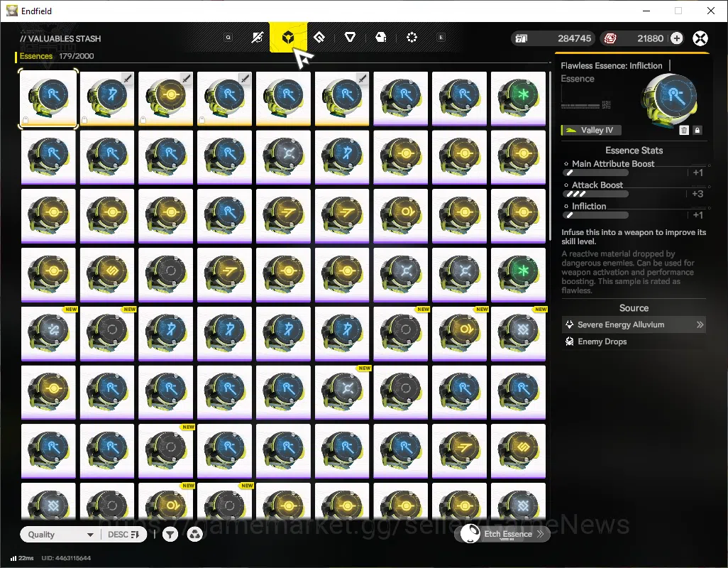The width and height of the screenshot is (728, 568).
Task: Click the weapon-equipped badge on second essence
Action: tap(128, 79)
